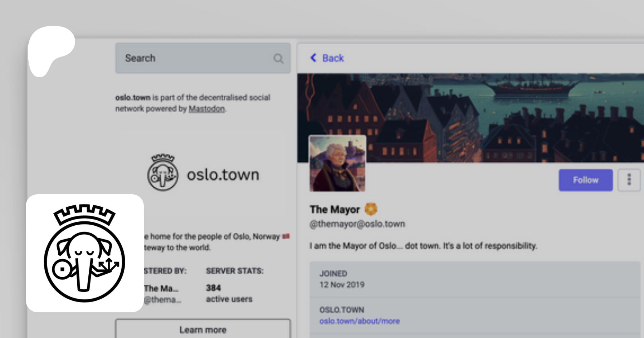The height and width of the screenshot is (338, 644).
Task: Click the blue Back chevron arrow
Action: [313, 58]
